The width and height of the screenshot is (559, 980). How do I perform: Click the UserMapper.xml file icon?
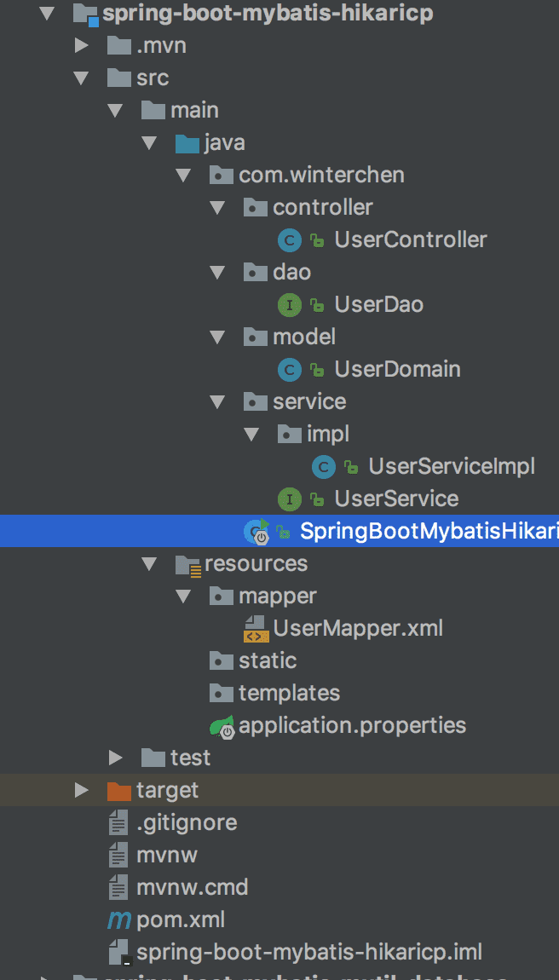coord(256,629)
